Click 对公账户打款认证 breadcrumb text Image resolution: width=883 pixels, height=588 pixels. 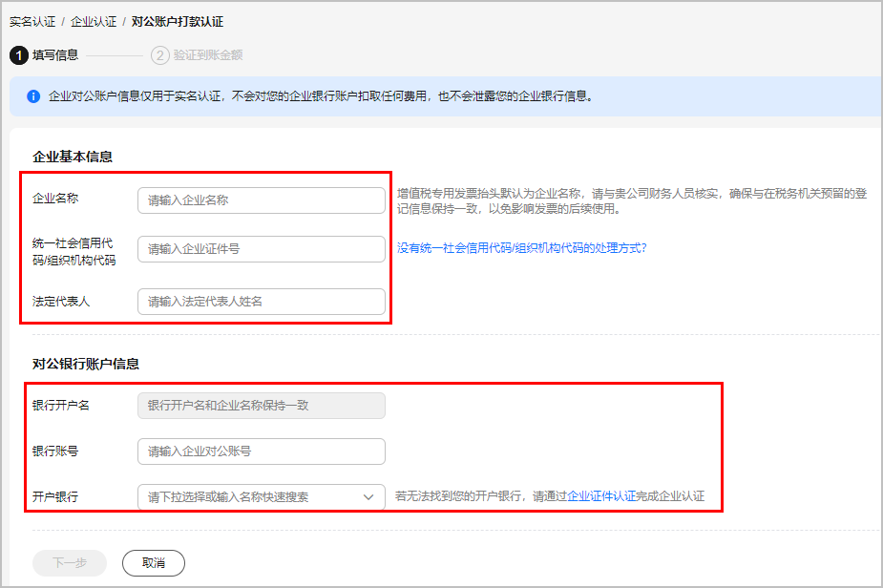178,22
